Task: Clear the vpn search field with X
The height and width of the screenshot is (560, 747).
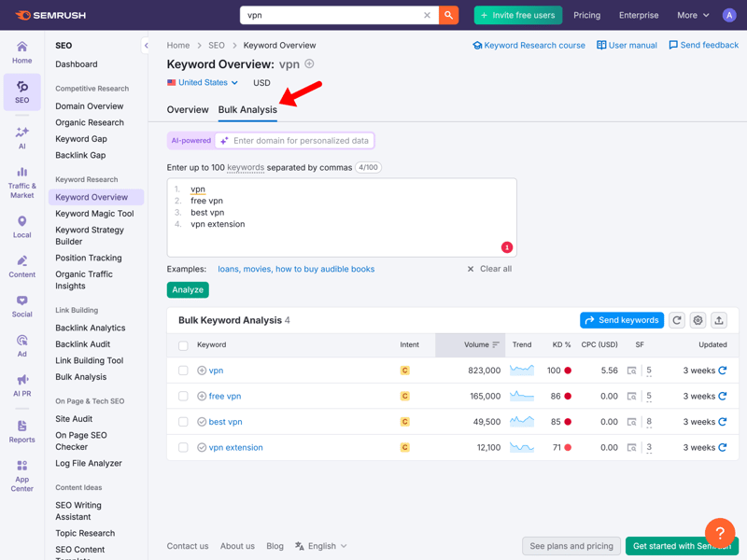Action: (427, 15)
